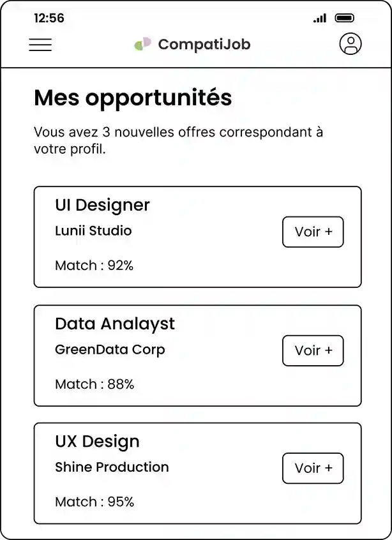The width and height of the screenshot is (392, 540).
Task: Click the CompatiJob logo mark
Action: click(142, 44)
